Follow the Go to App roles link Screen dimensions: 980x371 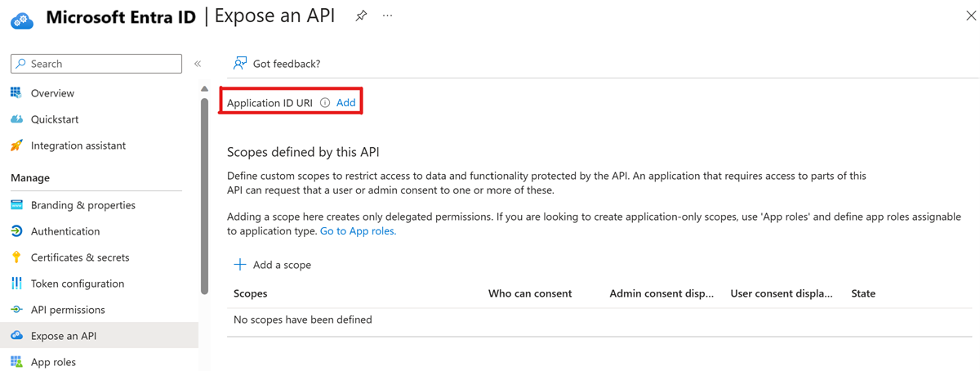pos(358,231)
